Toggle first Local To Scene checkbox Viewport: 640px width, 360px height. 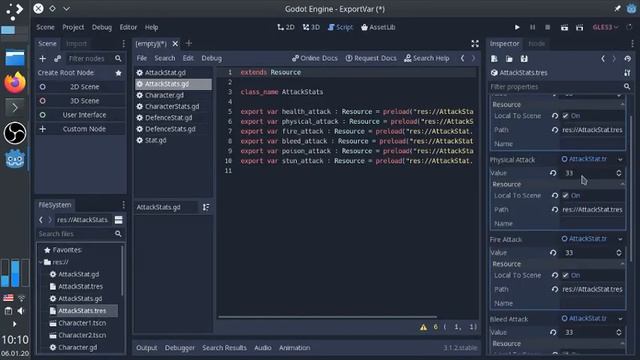(565, 116)
